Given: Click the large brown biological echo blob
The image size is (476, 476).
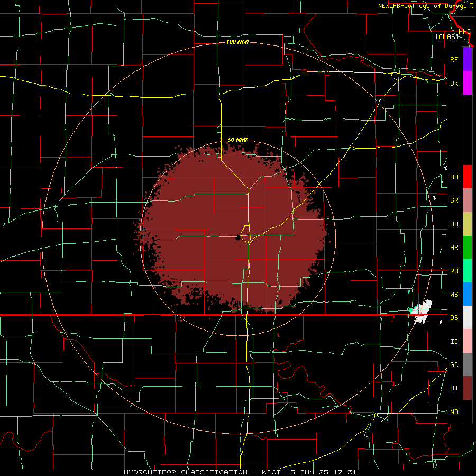Looking at the screenshot, I should 231,231.
